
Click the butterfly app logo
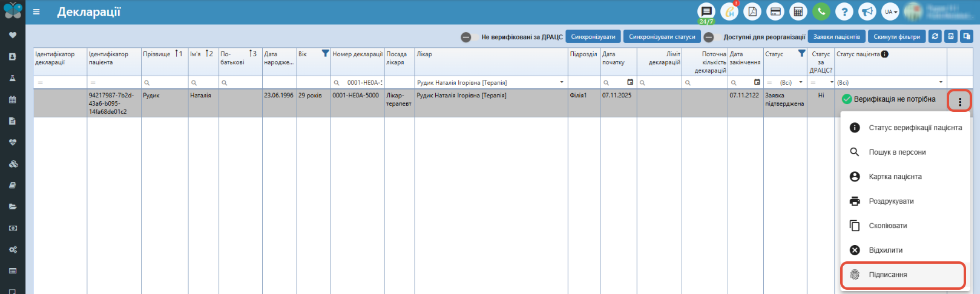click(x=13, y=10)
